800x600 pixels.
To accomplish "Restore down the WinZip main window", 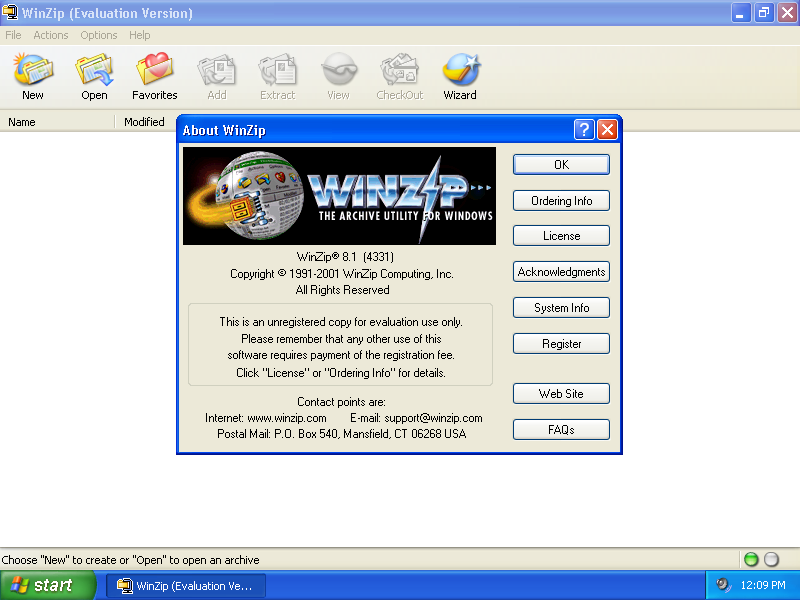I will click(764, 13).
